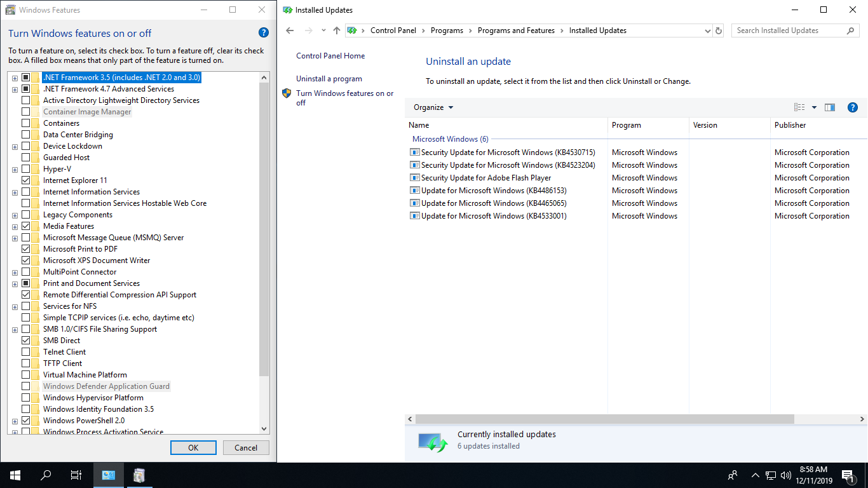Click the Windows Features vertical scrollbar thumb
868x488 pixels.
tap(264, 228)
